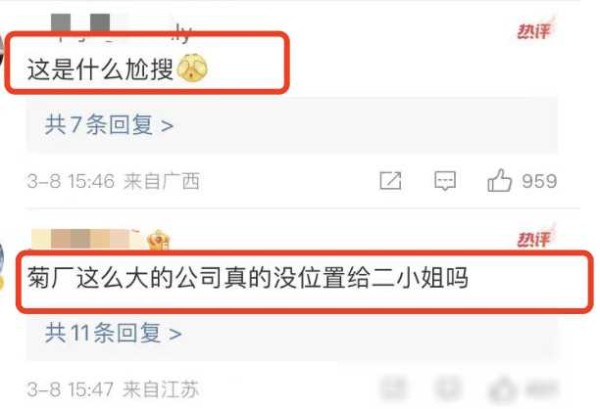Image resolution: width=600 pixels, height=409 pixels.
Task: Tap the comment text 这是什么尬搜
Action: pos(100,69)
